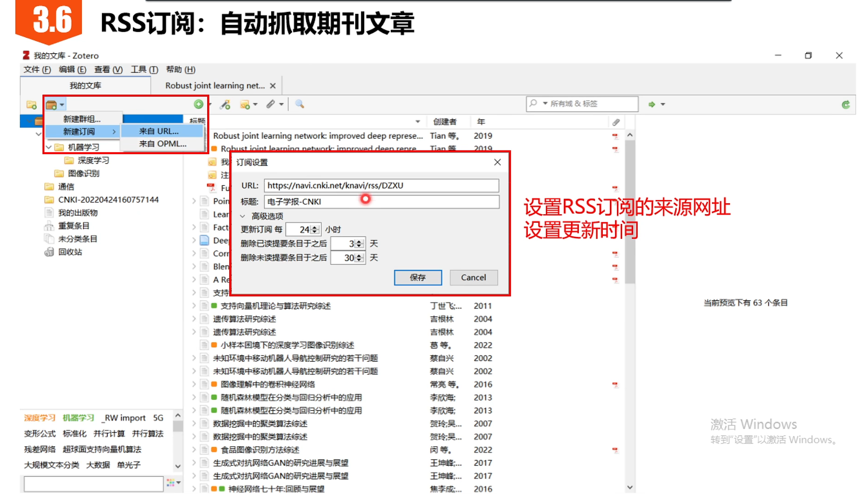Collapse the 机器学习 collection tree
This screenshot has width=868, height=494.
[48, 147]
